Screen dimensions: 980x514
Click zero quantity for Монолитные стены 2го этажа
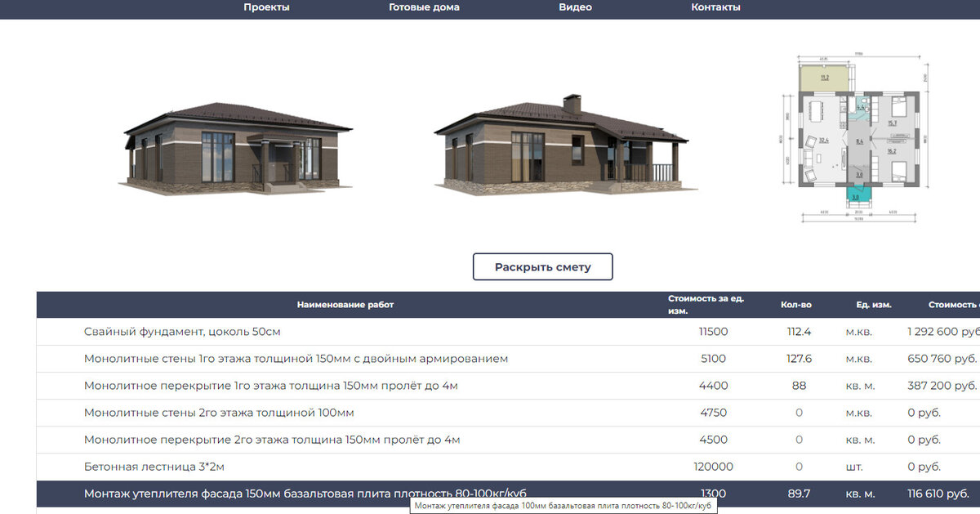799,413
